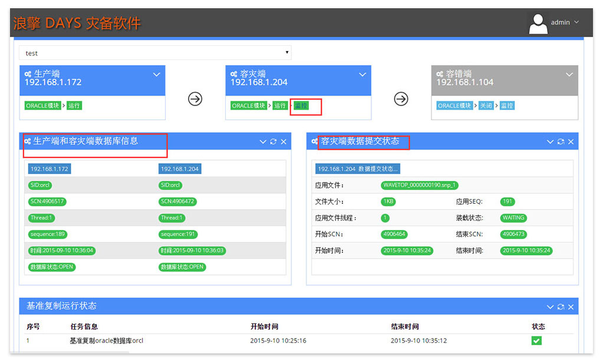The height and width of the screenshot is (364, 603).
Task: Collapse the 容灾端 192.168.1.204 card
Action: [363, 75]
